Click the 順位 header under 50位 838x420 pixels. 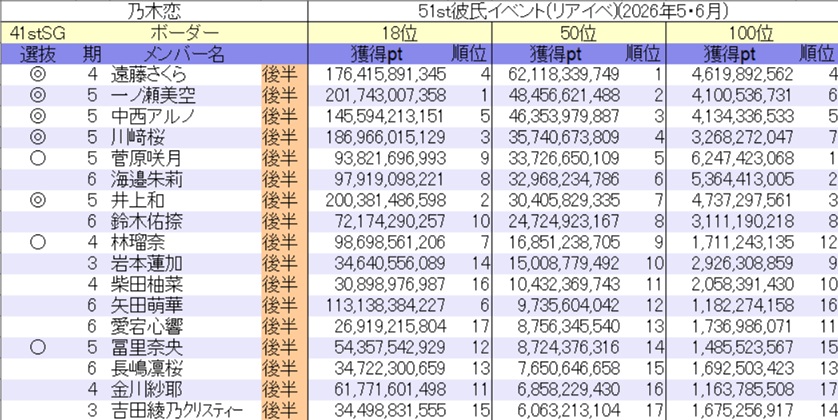[x=643, y=54]
